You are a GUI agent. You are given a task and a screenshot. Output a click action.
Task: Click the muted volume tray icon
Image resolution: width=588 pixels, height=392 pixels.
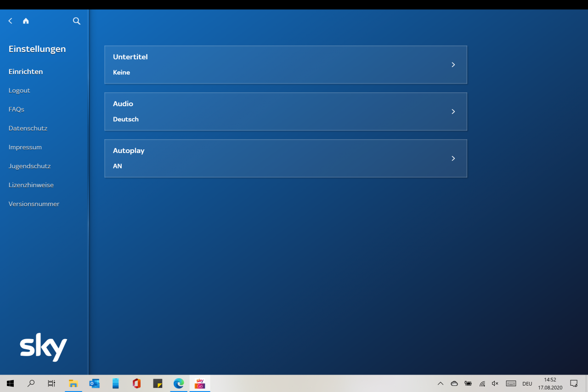[x=495, y=384]
